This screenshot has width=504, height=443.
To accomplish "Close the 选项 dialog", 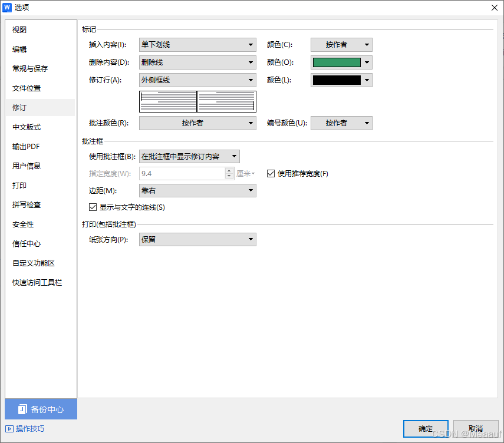I will pyautogui.click(x=495, y=8).
